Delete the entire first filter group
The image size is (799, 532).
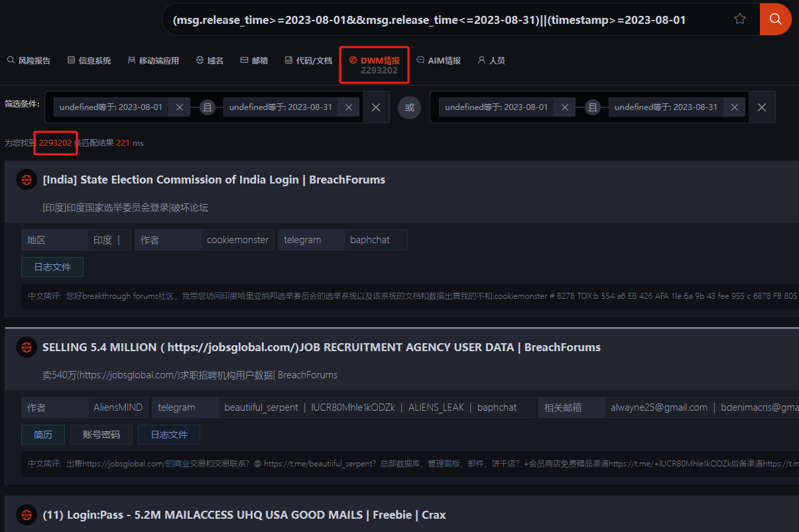pyautogui.click(x=376, y=107)
